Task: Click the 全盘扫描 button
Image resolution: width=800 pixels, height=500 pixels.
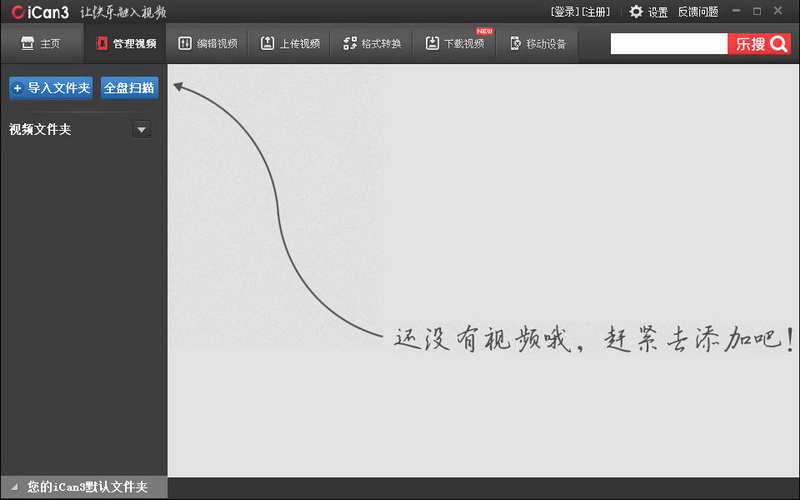Action: click(x=130, y=88)
